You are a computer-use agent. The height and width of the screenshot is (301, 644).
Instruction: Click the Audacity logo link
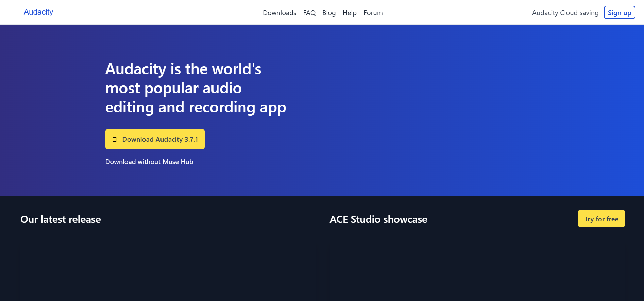point(38,12)
